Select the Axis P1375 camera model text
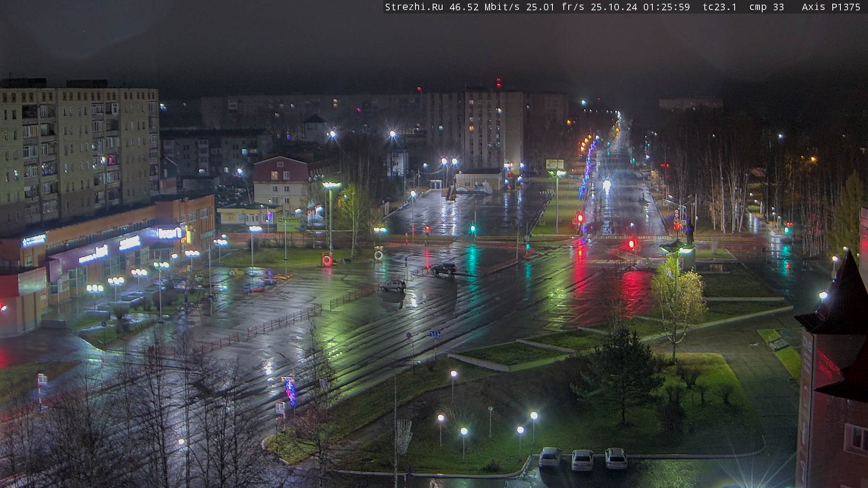868x488 pixels. [831, 7]
